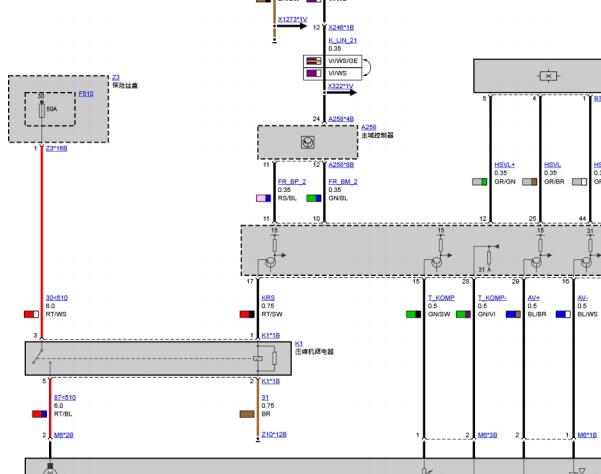601x474 pixels.
Task: Click the RT/WS red-white color swatch
Action: (31, 314)
